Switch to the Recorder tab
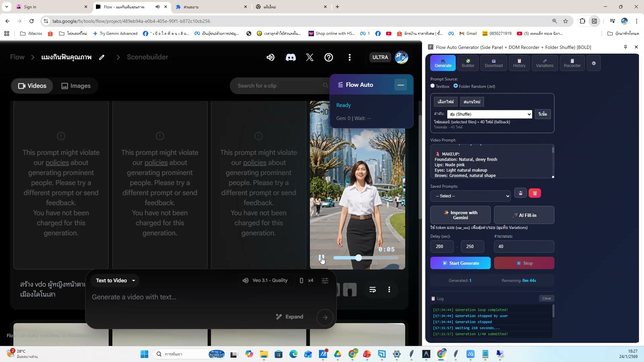 (572, 63)
